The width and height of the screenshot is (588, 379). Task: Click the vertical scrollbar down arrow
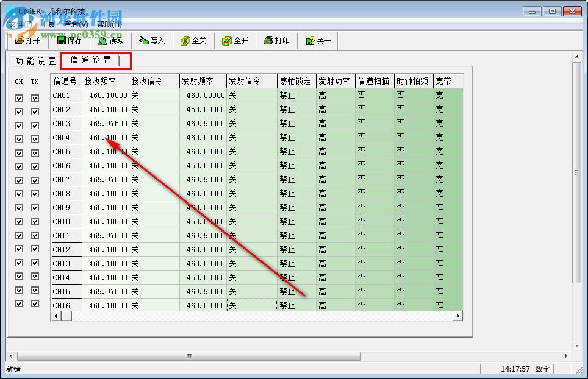pyautogui.click(x=577, y=345)
